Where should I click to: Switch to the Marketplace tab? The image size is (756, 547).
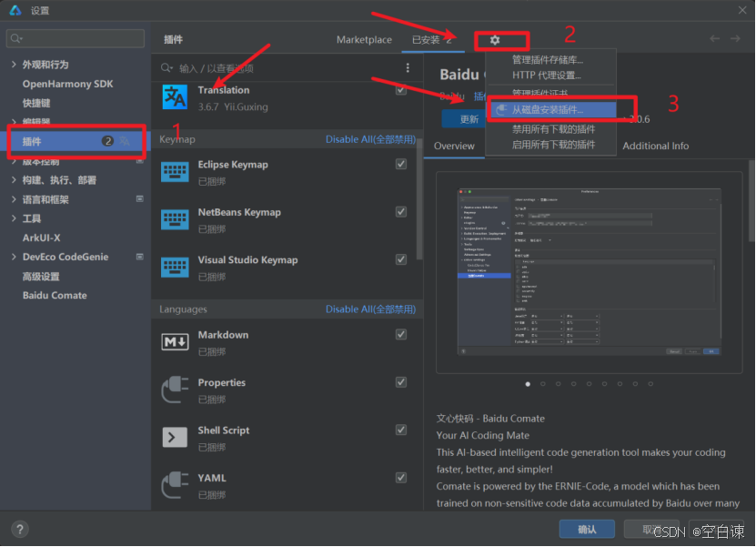point(364,39)
